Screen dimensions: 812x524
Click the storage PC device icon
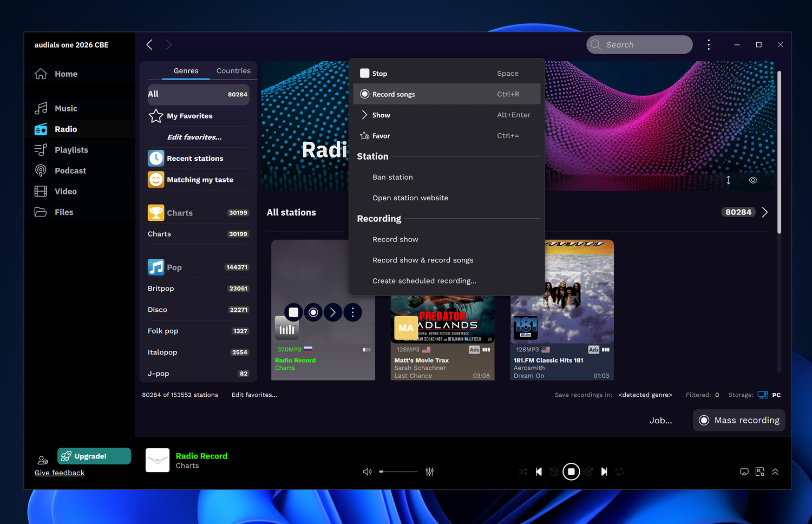pyautogui.click(x=763, y=395)
